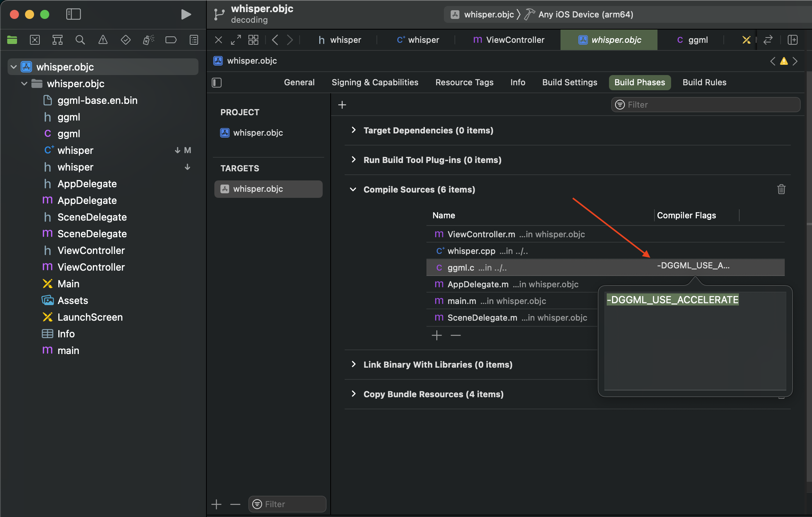Open the related items grid icon
Screen dimensions: 812x517
click(x=253, y=40)
